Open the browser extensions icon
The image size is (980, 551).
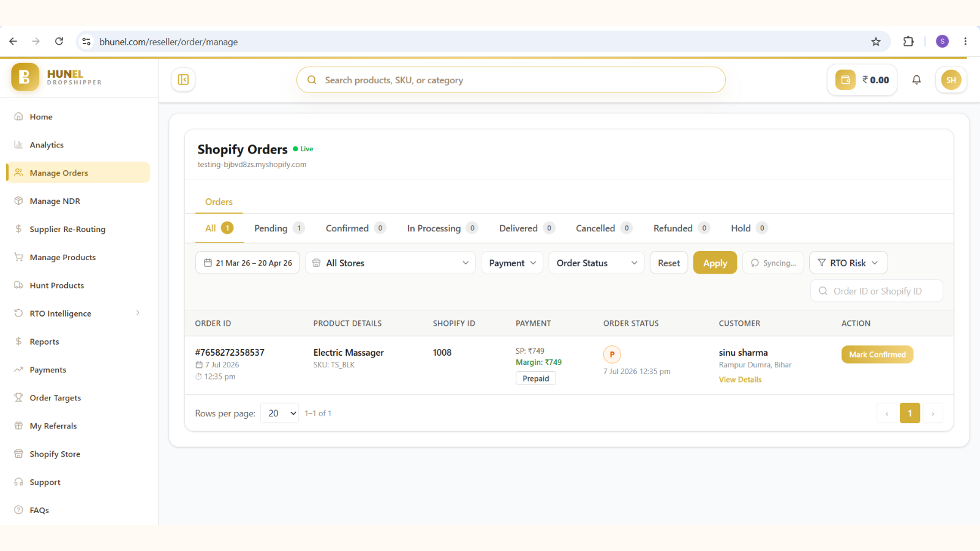pyautogui.click(x=908, y=42)
